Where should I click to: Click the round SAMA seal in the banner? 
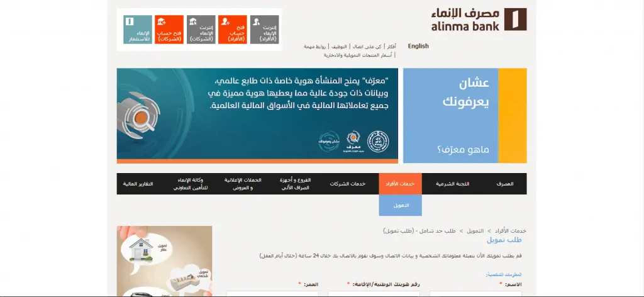(x=378, y=142)
